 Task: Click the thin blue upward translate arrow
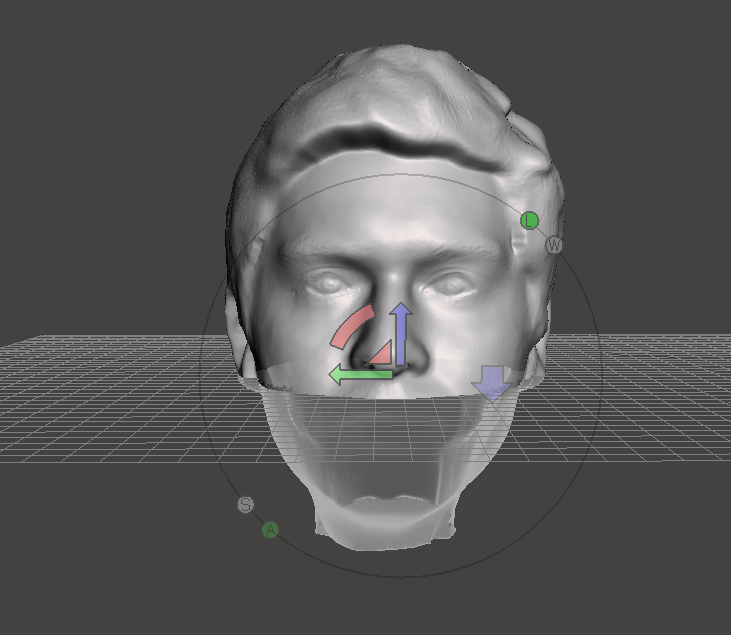(x=401, y=332)
